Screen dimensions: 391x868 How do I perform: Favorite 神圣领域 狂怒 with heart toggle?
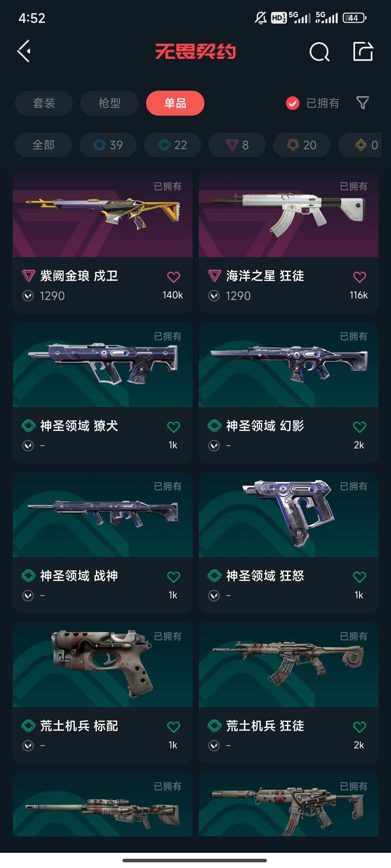coord(360,577)
